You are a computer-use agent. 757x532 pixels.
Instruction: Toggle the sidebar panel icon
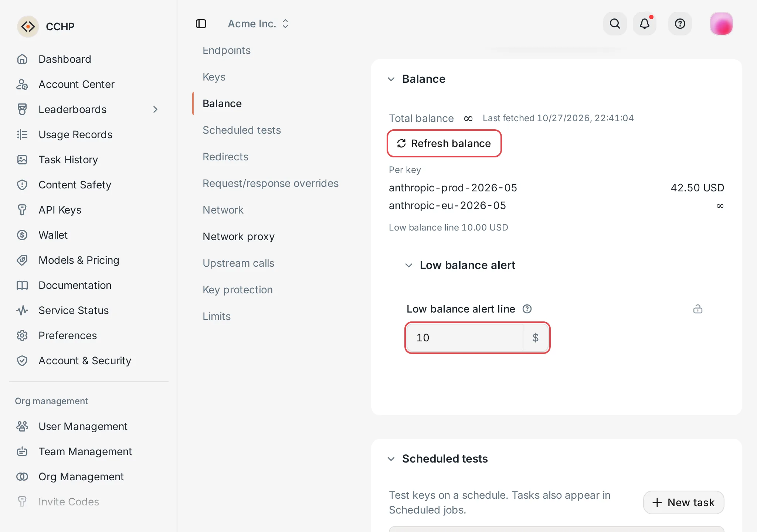coord(201,24)
